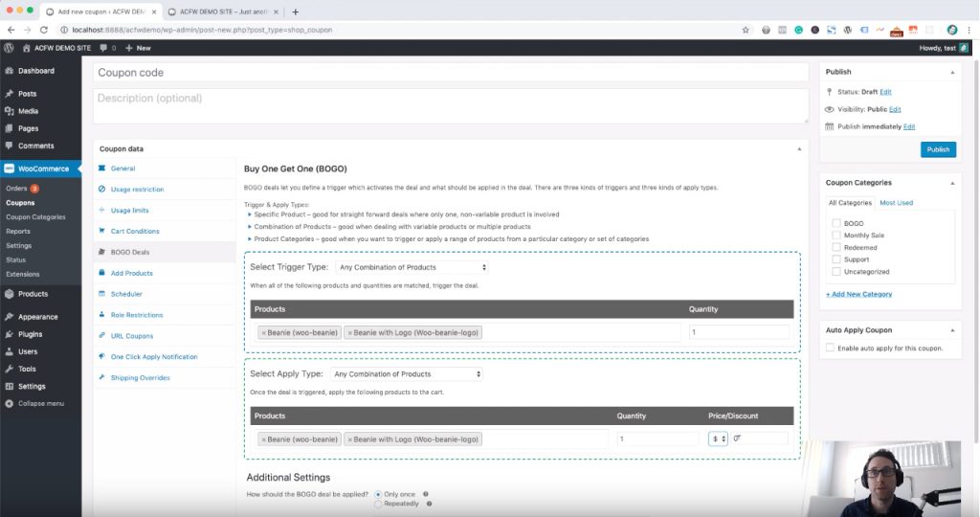Click the Settings sliders icon in sidebar

pos(9,387)
